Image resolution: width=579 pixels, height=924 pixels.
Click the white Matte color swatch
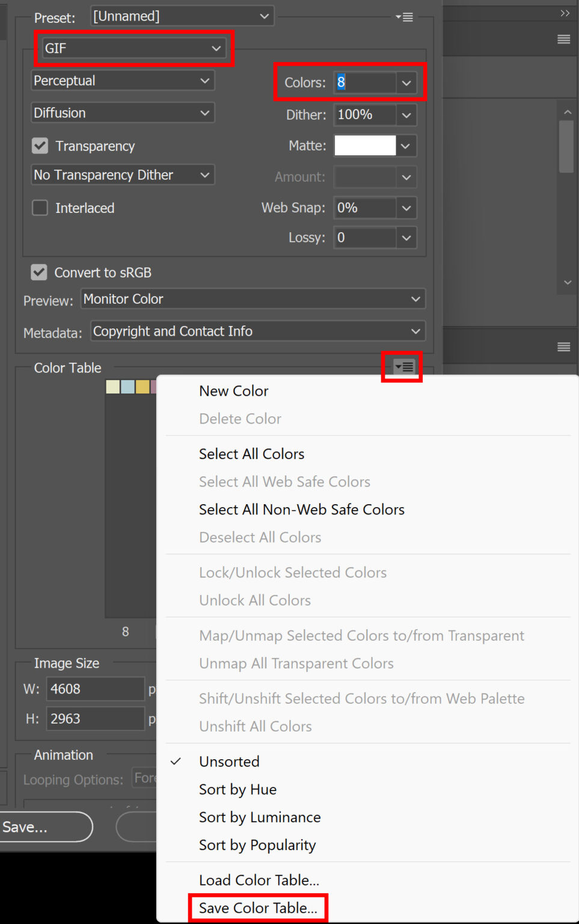tap(364, 146)
